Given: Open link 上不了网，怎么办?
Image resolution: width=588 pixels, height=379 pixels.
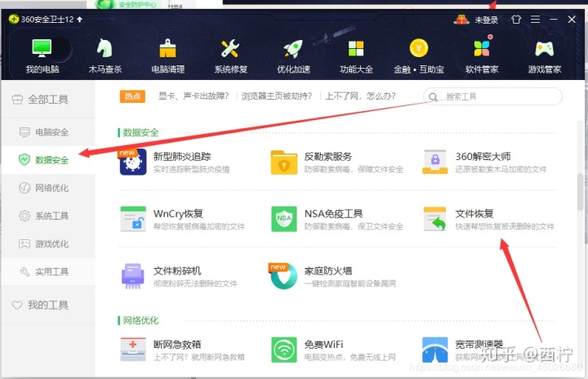Looking at the screenshot, I should pyautogui.click(x=360, y=96).
